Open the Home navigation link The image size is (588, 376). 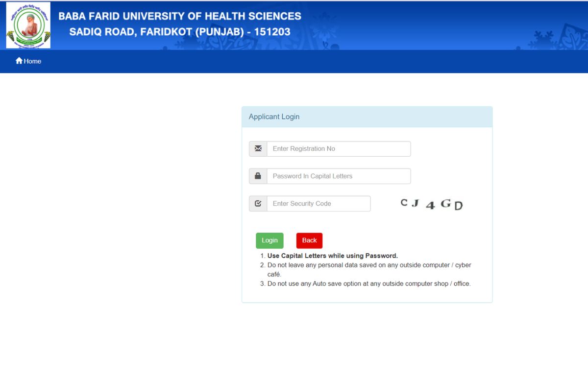pos(28,61)
